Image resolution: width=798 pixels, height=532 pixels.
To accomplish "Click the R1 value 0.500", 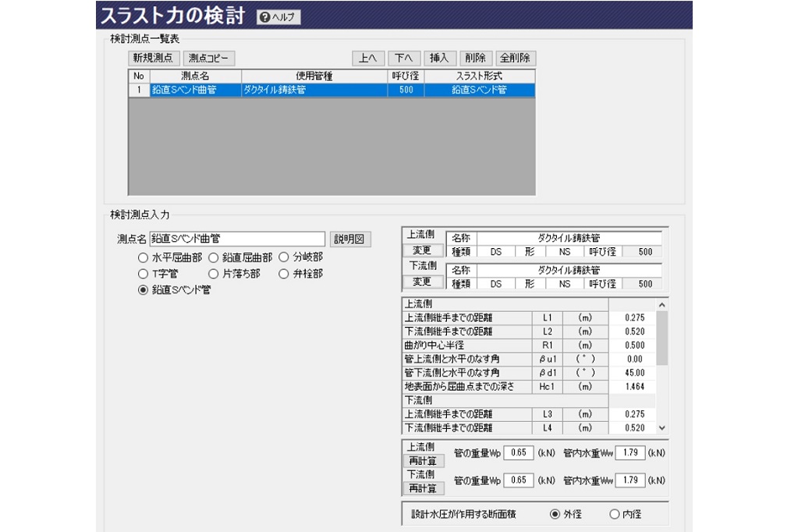I will coord(632,345).
